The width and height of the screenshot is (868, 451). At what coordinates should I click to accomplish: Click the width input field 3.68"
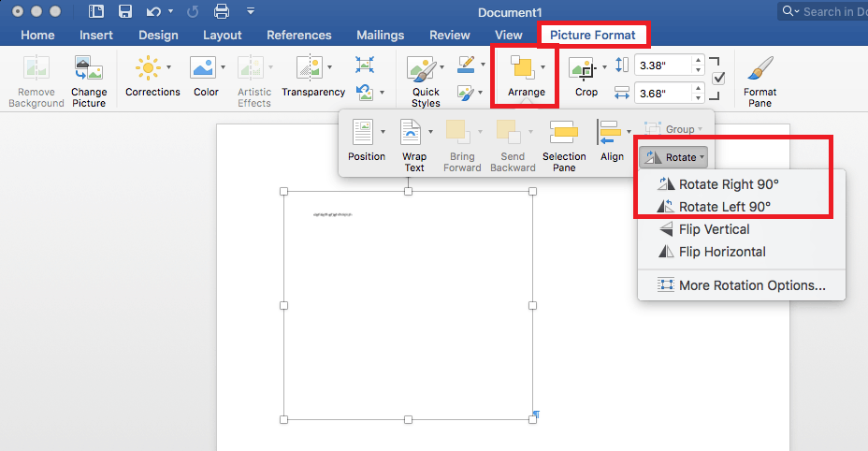point(663,93)
